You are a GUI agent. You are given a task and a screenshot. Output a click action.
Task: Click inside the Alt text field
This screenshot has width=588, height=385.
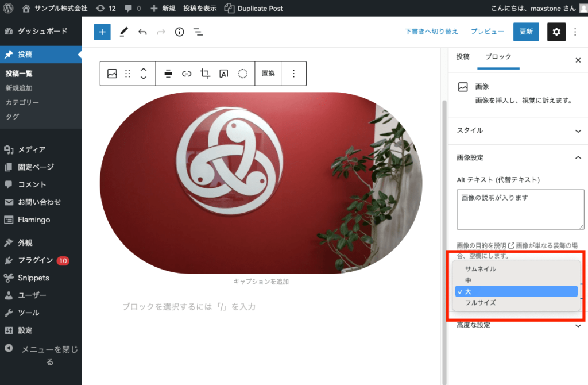point(520,209)
